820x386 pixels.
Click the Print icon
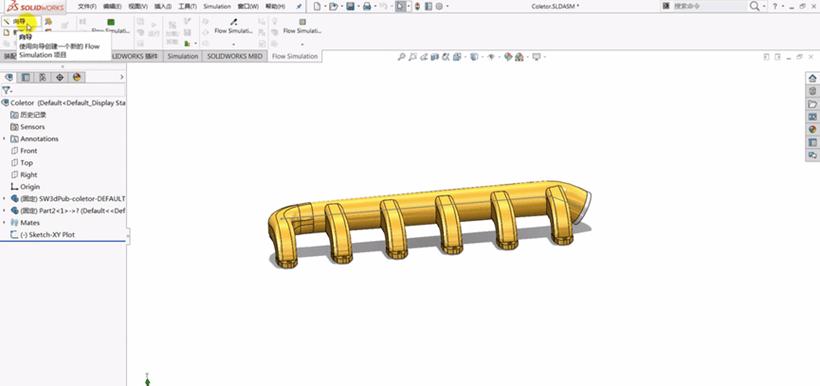(367, 6)
